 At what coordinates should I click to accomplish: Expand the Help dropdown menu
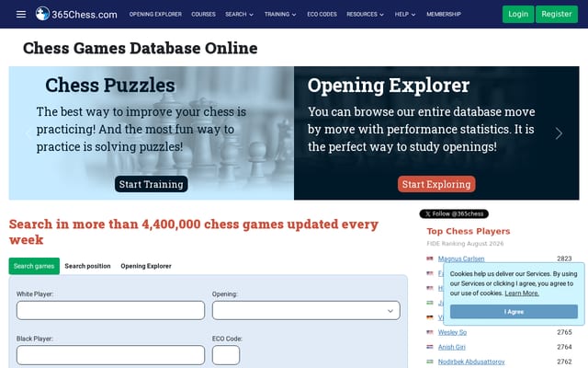point(405,15)
